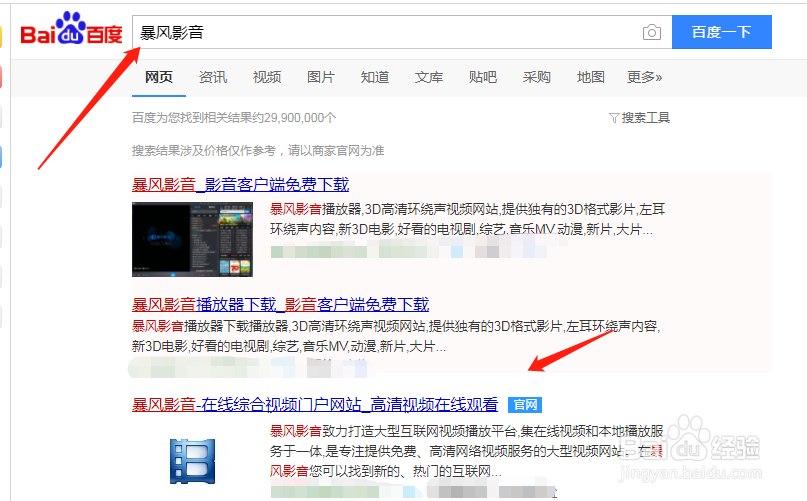Open 搜索工具 filter options
This screenshot has width=807, height=501.
[x=640, y=118]
